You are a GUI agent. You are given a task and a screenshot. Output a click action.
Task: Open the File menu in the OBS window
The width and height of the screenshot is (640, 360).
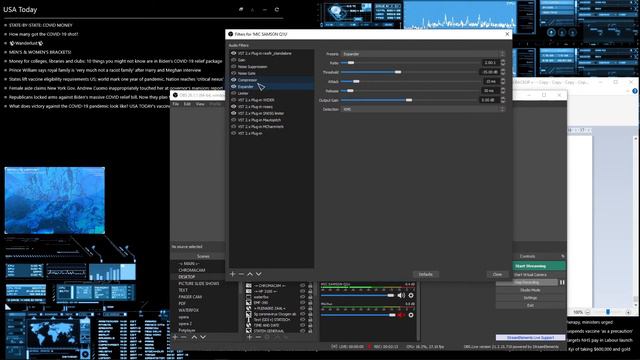tap(176, 104)
